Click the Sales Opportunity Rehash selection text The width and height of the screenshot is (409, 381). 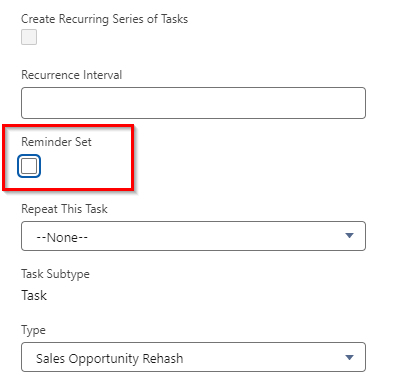click(x=109, y=359)
